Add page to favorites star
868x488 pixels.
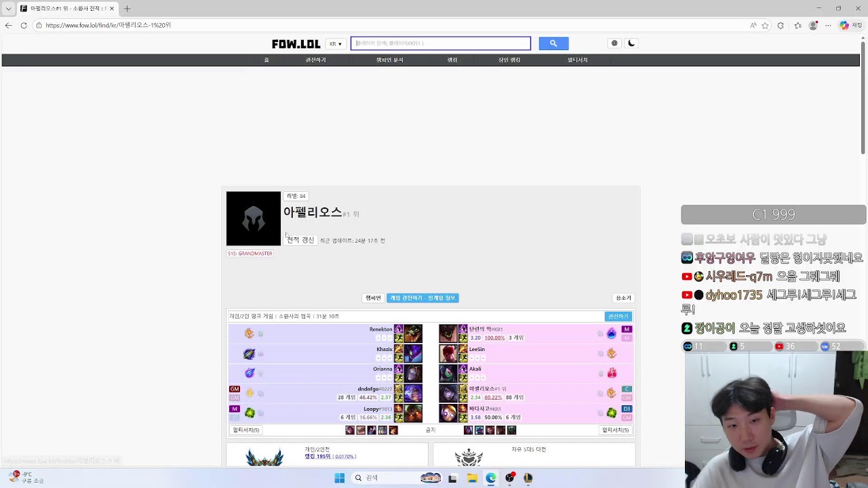point(766,25)
